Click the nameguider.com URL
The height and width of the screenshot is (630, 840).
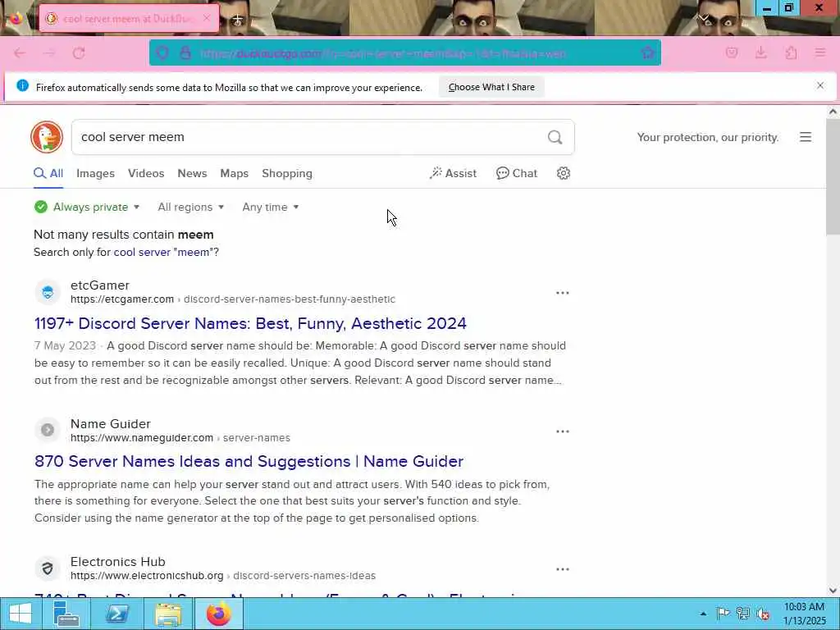(142, 438)
